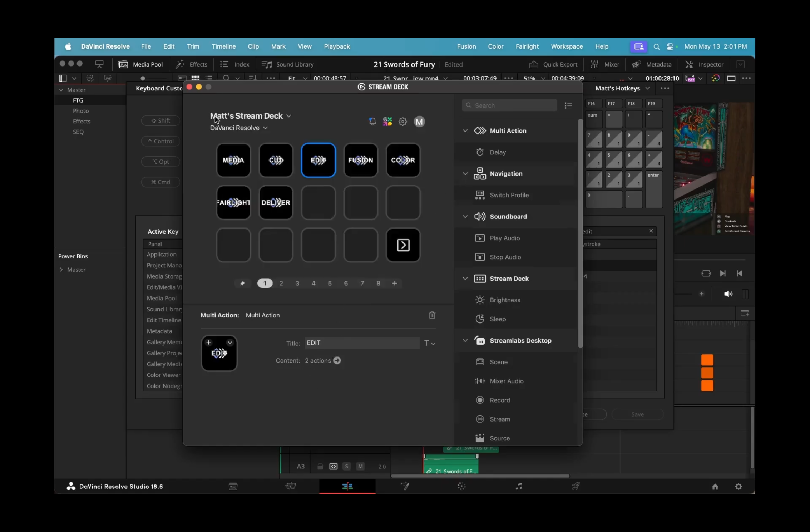Toggle Opt modifier in Keyboard Customization

pos(160,162)
